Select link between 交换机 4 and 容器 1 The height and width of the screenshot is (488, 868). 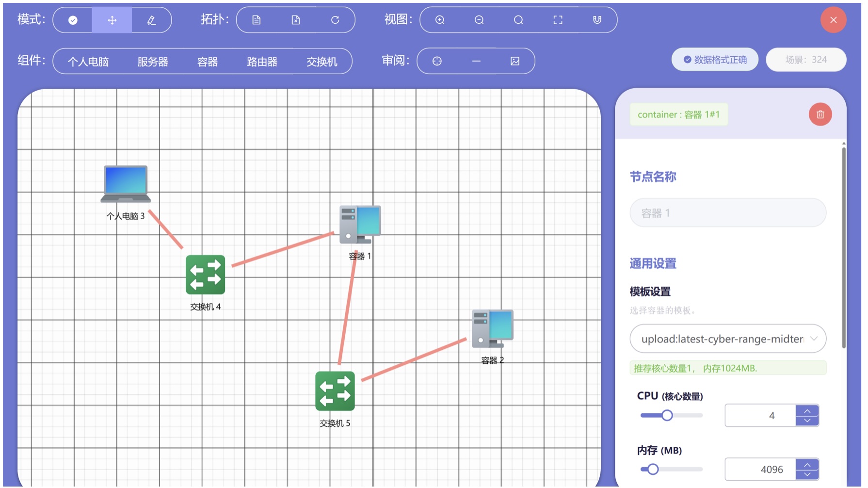[283, 249]
